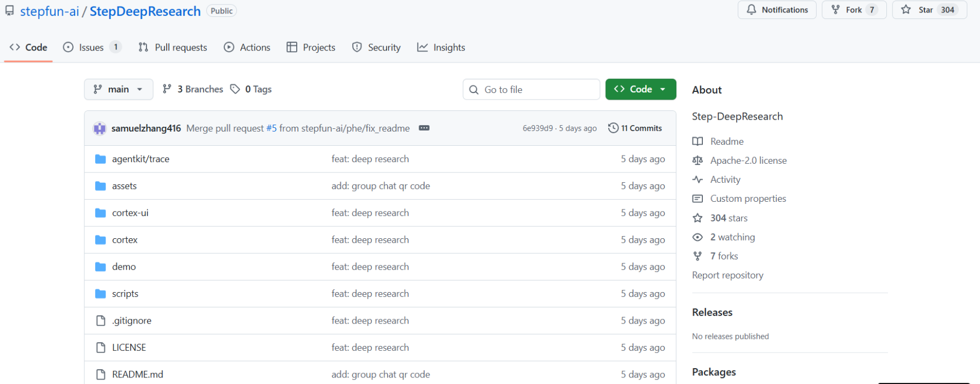Open the README.md file
Viewport: 980px width, 384px height.
(x=137, y=374)
